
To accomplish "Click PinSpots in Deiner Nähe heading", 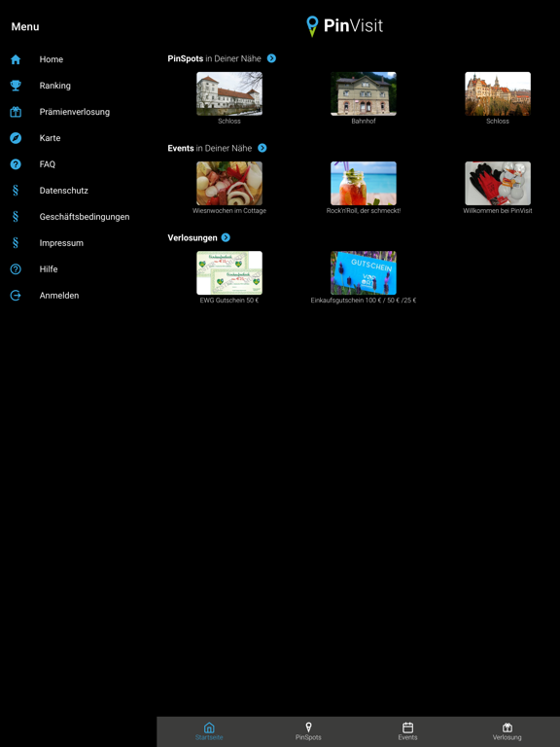I will 214,58.
